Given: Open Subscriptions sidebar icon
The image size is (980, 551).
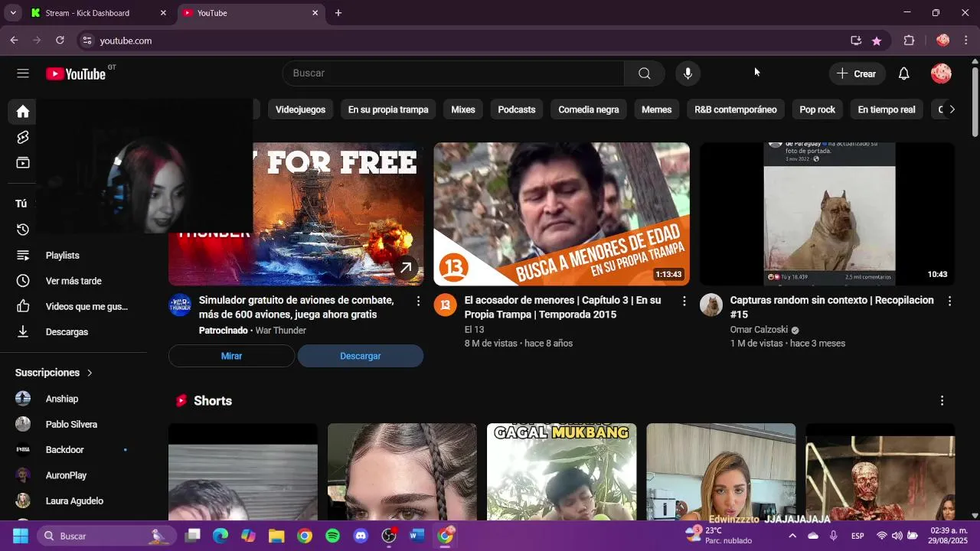Looking at the screenshot, I should coord(23,162).
